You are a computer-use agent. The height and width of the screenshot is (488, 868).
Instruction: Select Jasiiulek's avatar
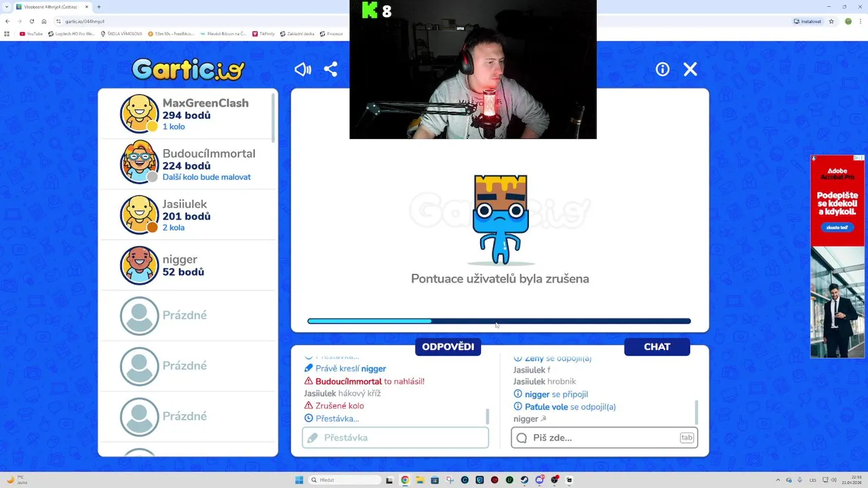tap(140, 214)
